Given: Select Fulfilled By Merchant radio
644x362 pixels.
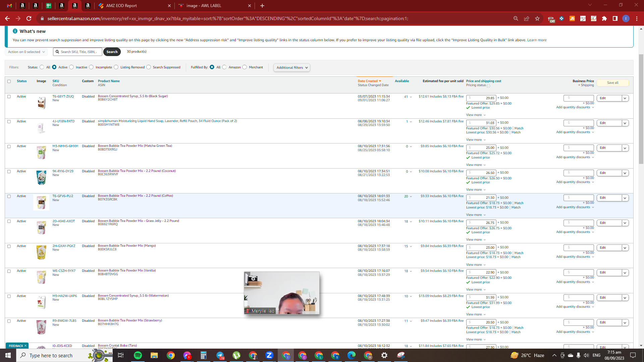Looking at the screenshot, I should [x=245, y=67].
